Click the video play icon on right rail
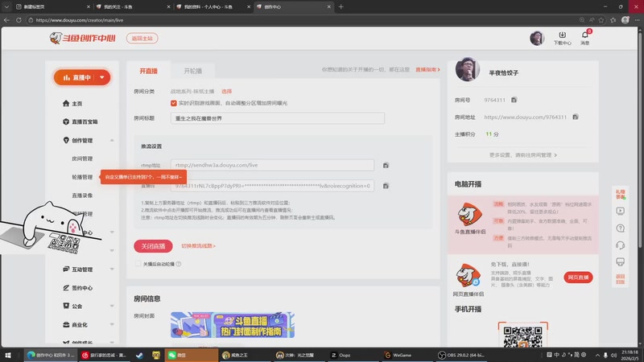The width and height of the screenshot is (644, 362). [620, 211]
